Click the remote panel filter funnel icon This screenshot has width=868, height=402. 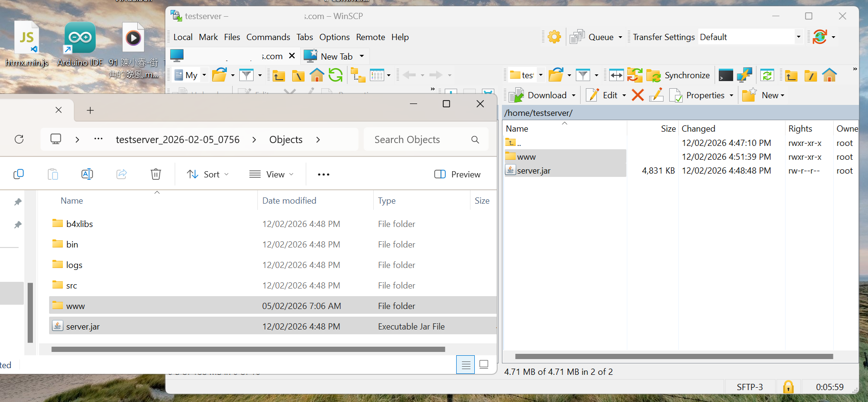[x=583, y=75]
